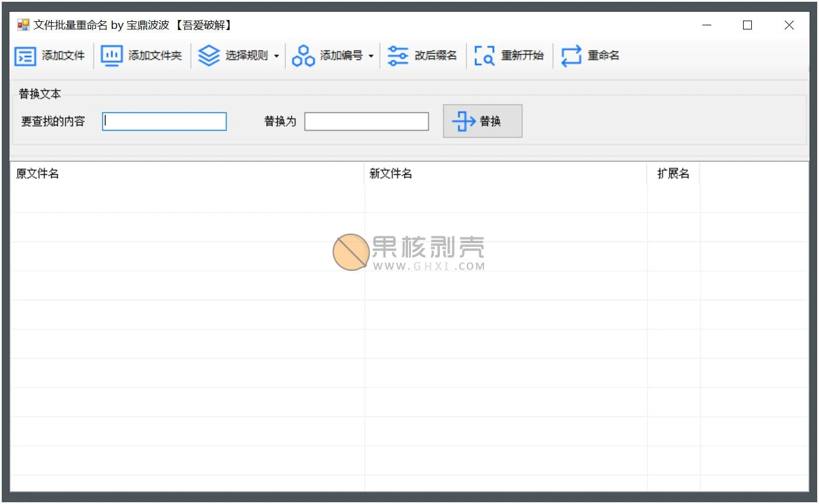Select the 重命名 toolbar label
The image size is (819, 504).
pyautogui.click(x=604, y=56)
